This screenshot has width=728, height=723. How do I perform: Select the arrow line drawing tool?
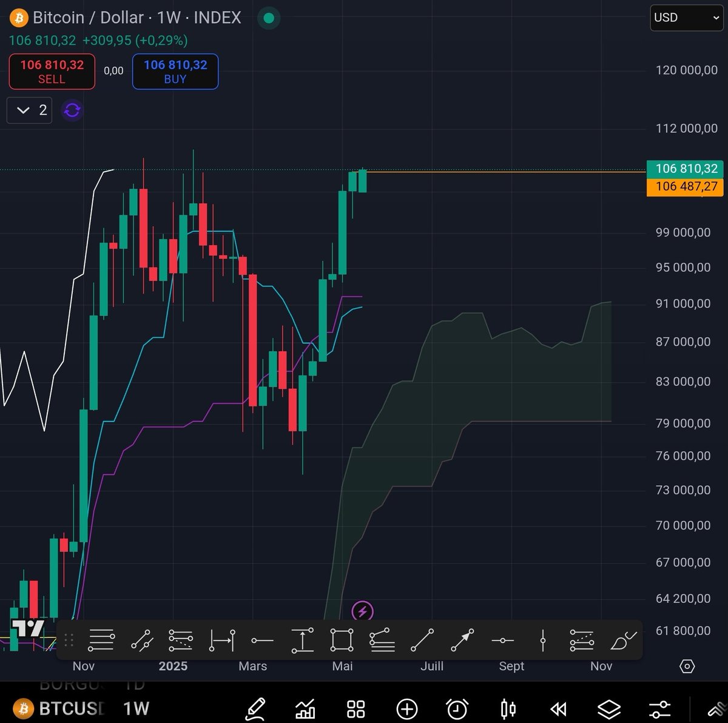coord(462,640)
